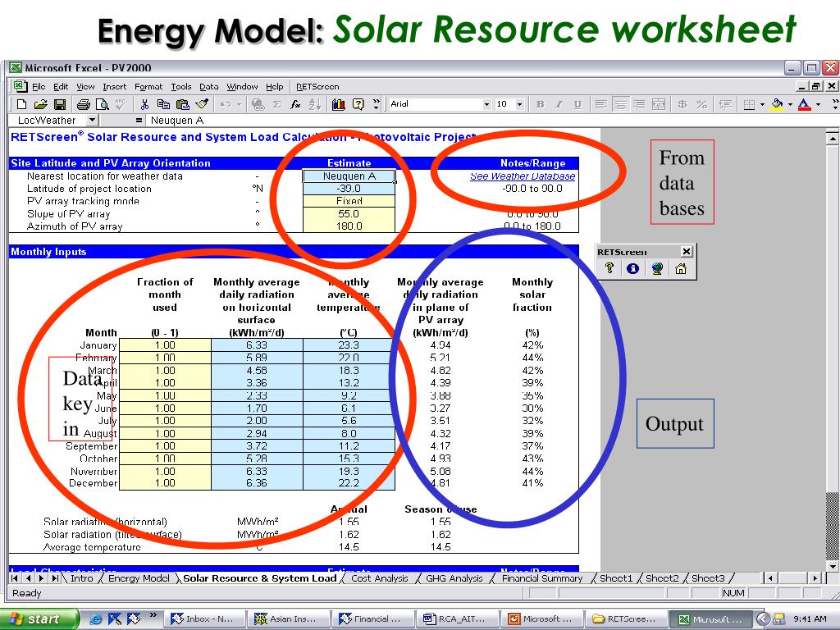Apply font color with the red A icon

pyautogui.click(x=804, y=104)
